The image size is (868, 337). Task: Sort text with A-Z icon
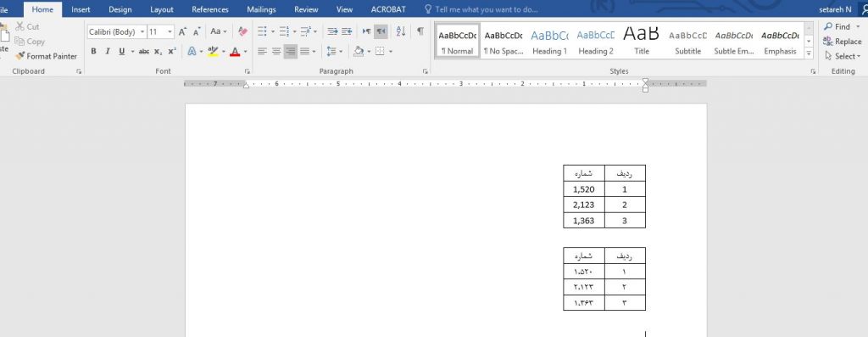401,31
